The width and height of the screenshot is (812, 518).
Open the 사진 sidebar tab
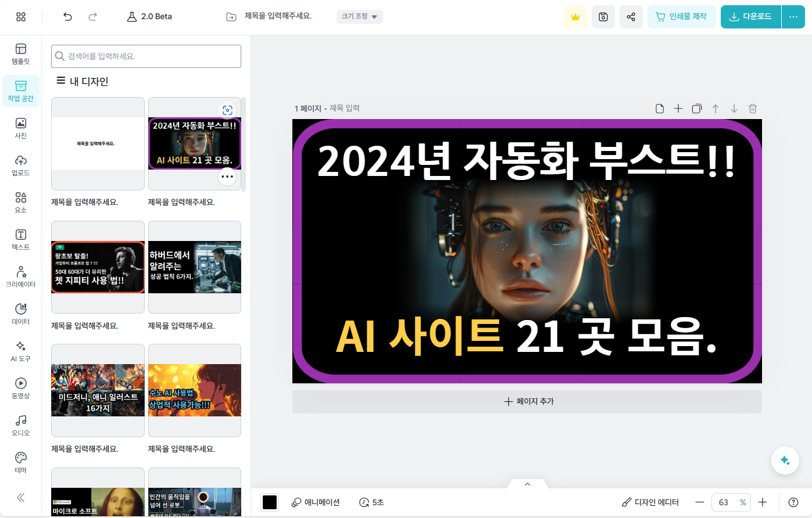[21, 128]
